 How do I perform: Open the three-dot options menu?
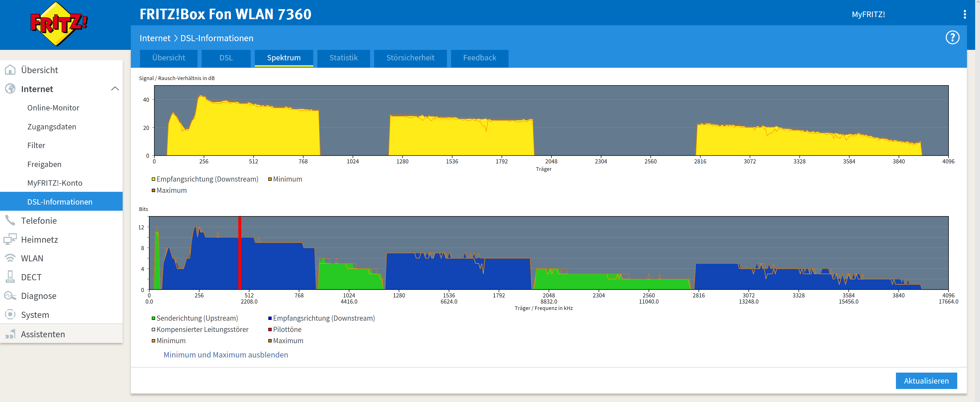pyautogui.click(x=964, y=15)
